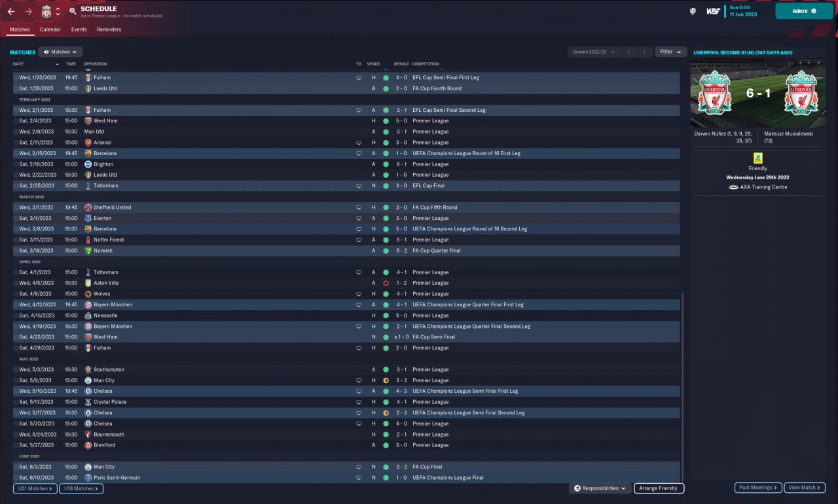
Task: Click the Brighton club badge
Action: (x=88, y=164)
